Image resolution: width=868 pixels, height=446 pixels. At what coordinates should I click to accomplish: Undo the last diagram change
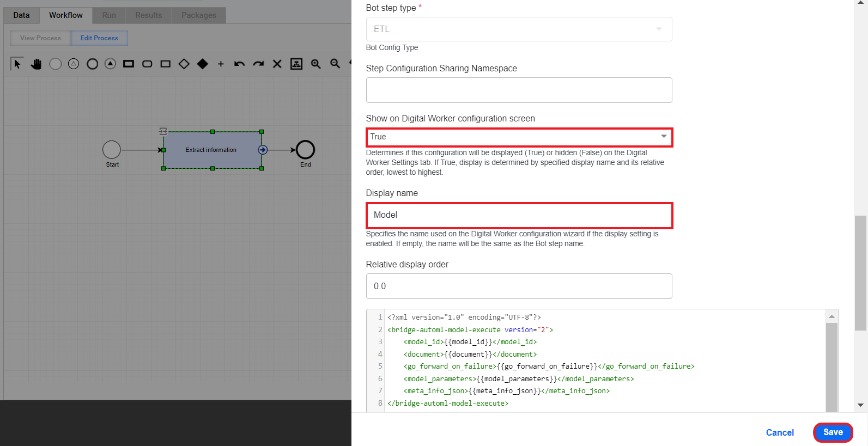(x=239, y=64)
